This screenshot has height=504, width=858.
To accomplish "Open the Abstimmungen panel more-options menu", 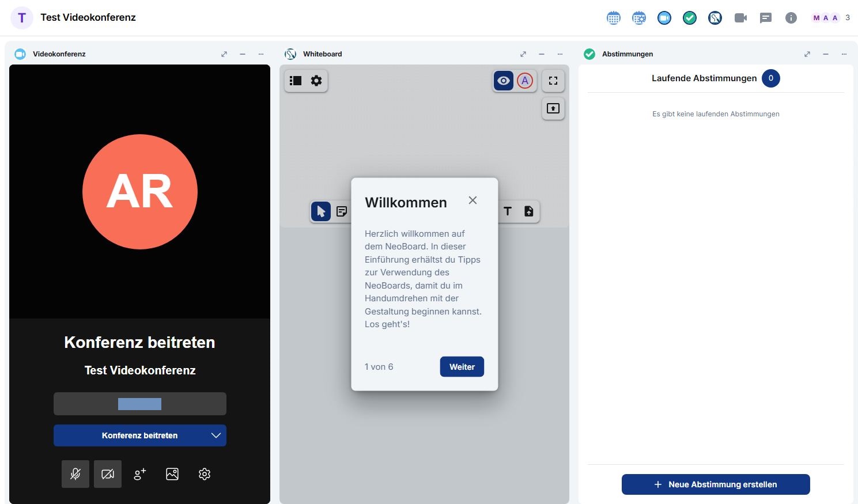I will pyautogui.click(x=844, y=54).
